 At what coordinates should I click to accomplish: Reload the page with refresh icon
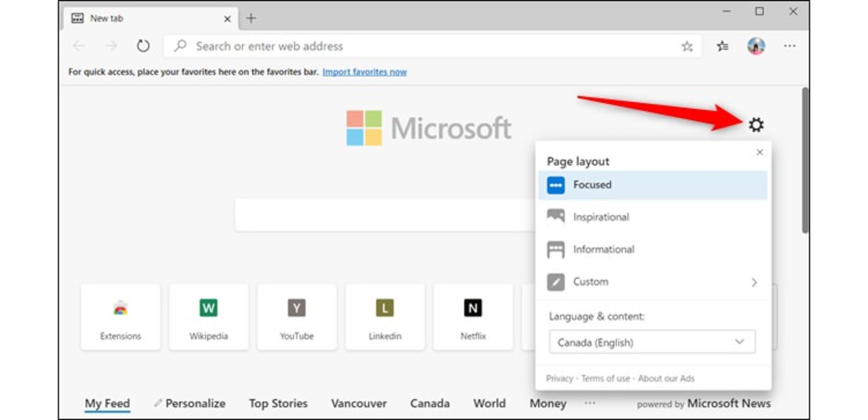pyautogui.click(x=143, y=46)
